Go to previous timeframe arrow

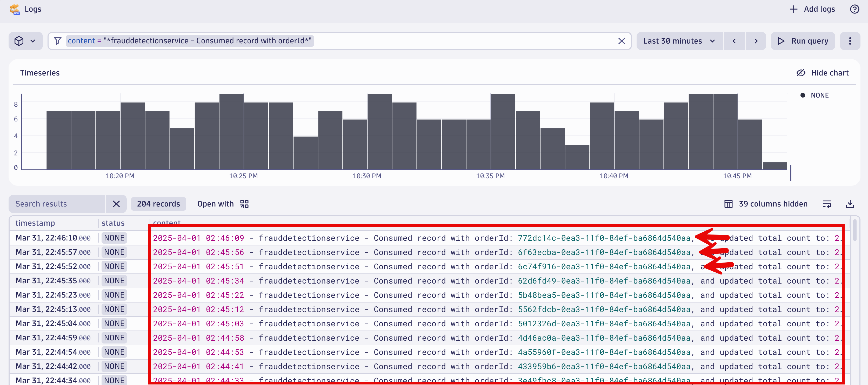734,41
